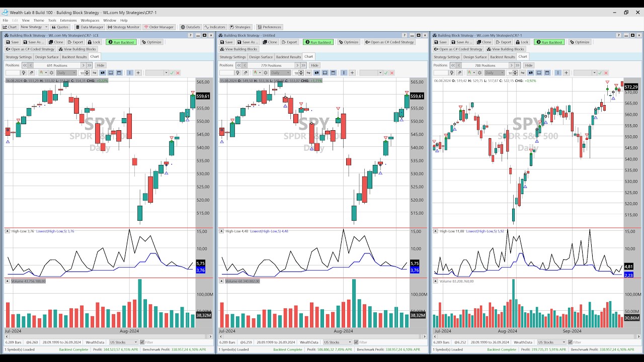Click green checkmark in CR7- LCE chart toolbar
The height and width of the screenshot is (362, 644).
click(x=172, y=73)
